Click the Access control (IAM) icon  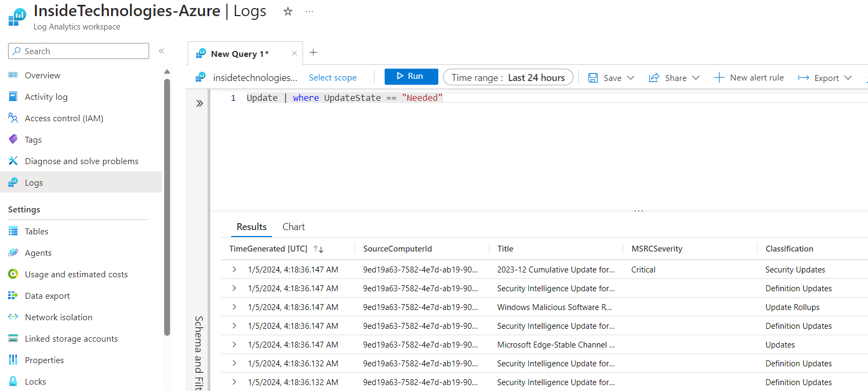point(13,118)
